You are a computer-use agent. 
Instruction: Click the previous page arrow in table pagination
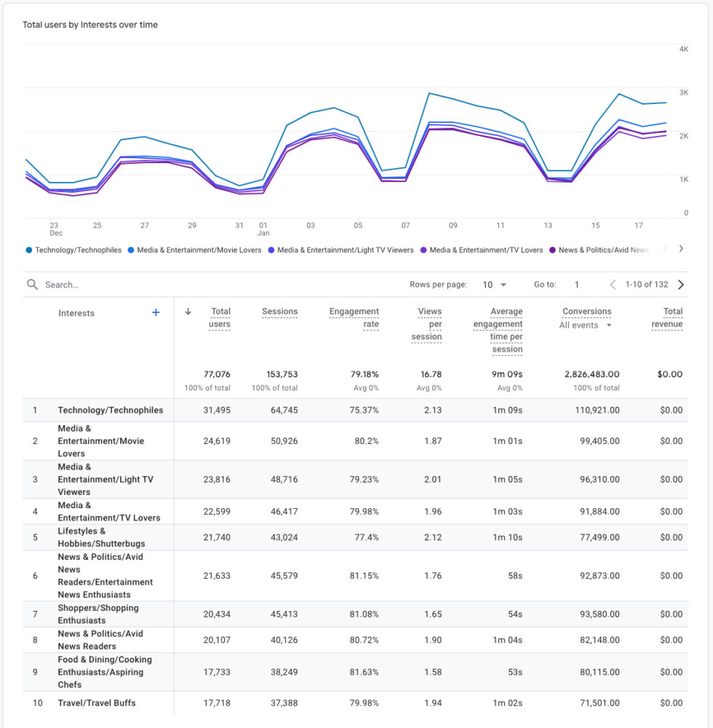pyautogui.click(x=613, y=284)
